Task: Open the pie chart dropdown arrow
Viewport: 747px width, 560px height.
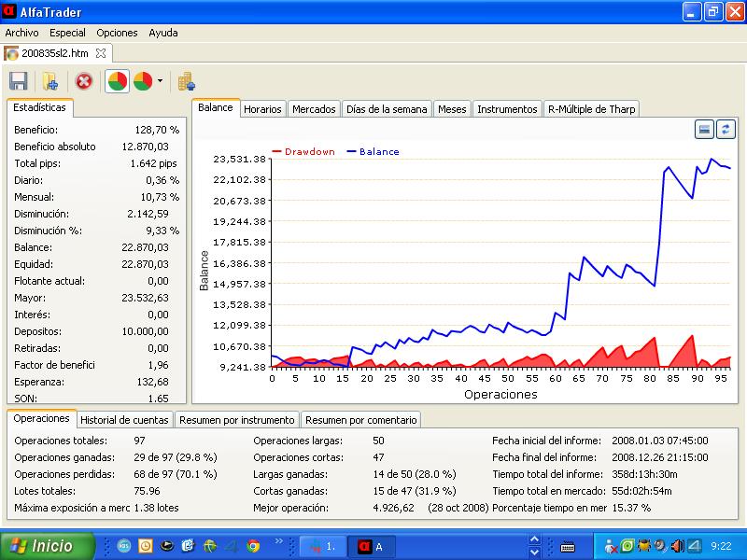Action: [x=160, y=81]
